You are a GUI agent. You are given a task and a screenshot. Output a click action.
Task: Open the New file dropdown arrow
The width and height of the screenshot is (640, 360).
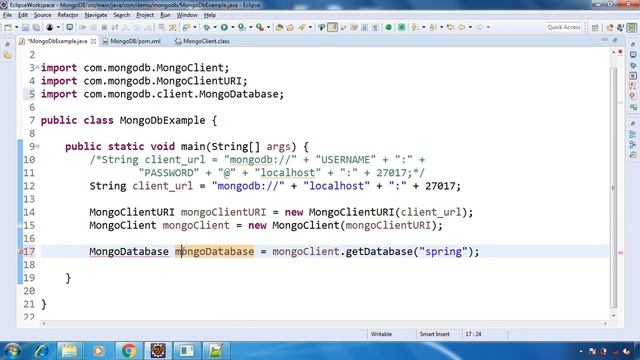point(17,27)
